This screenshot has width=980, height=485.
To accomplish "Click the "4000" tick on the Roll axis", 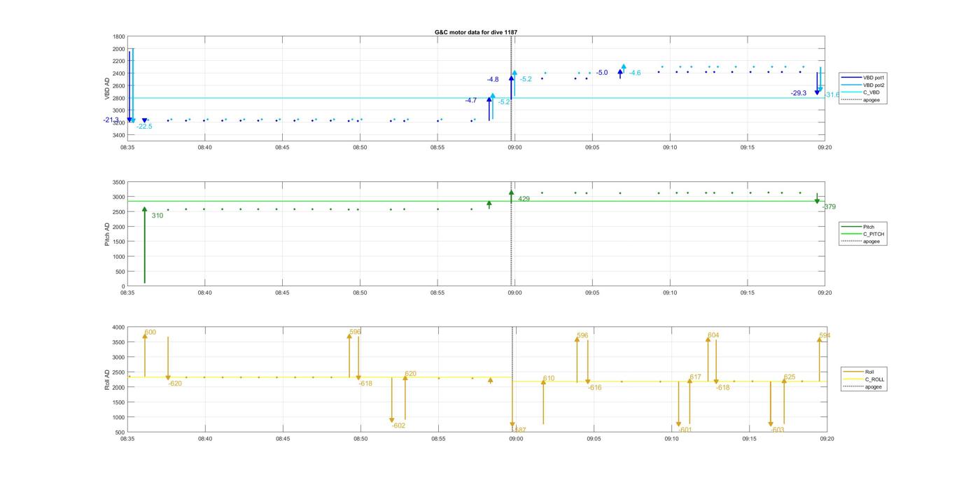I will tap(119, 328).
